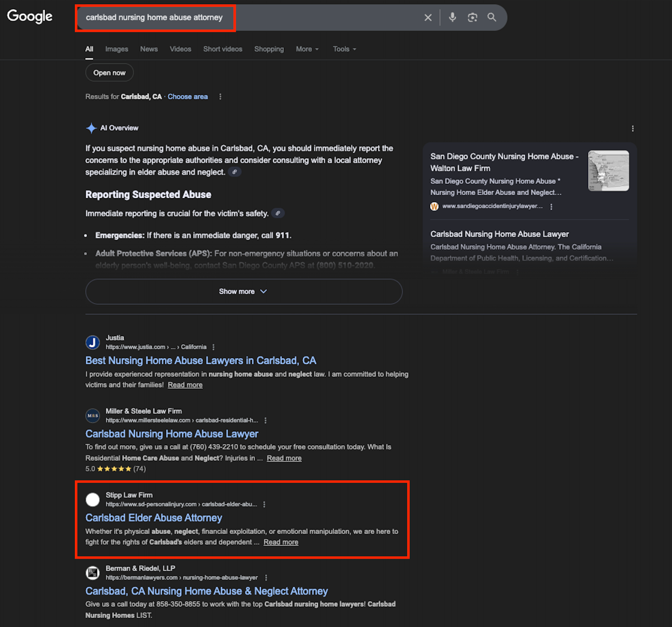Open the Tools dropdown
Viewport: 672px width, 627px height.
[344, 49]
